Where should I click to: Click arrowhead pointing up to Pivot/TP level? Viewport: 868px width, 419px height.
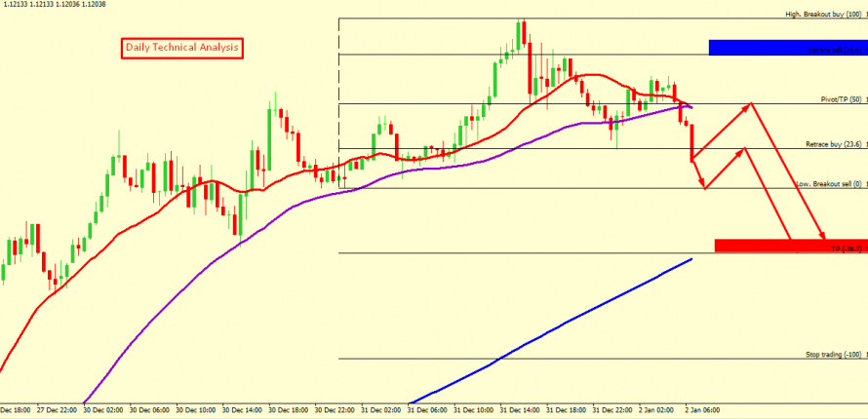point(750,104)
